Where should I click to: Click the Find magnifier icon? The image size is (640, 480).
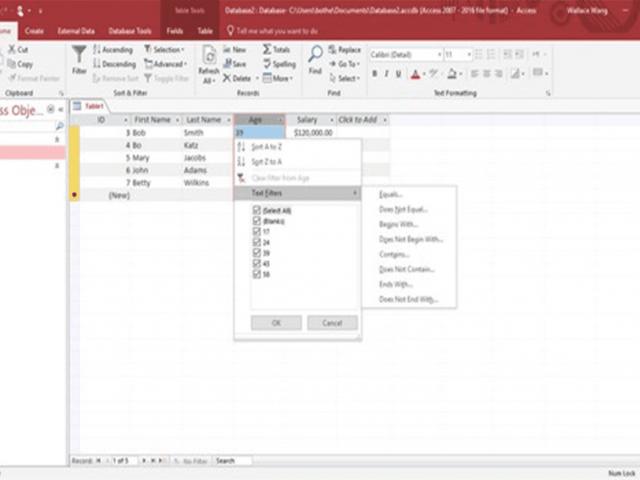tap(315, 56)
